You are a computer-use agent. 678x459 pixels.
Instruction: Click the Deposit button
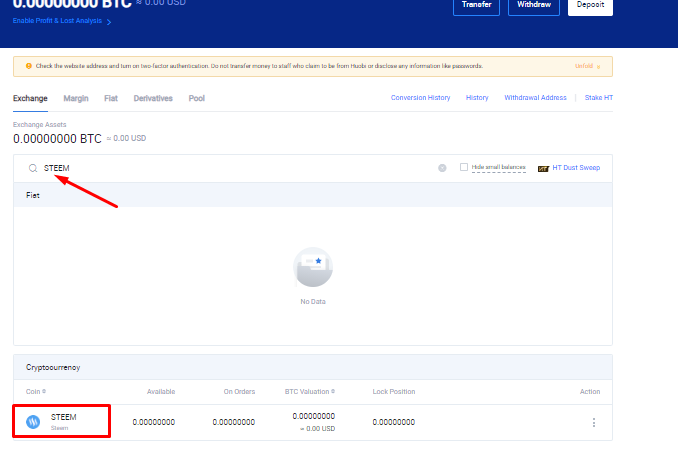click(x=590, y=6)
